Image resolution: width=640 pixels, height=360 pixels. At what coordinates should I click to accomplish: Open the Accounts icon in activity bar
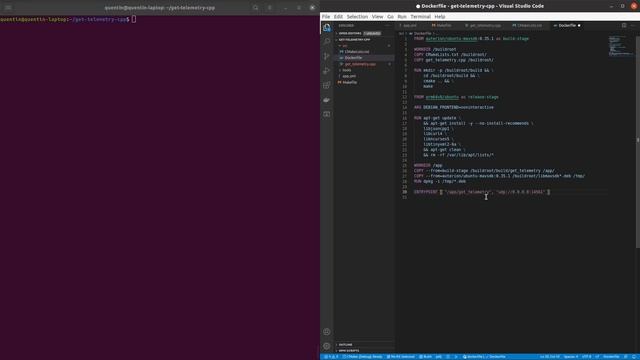pos(327,332)
